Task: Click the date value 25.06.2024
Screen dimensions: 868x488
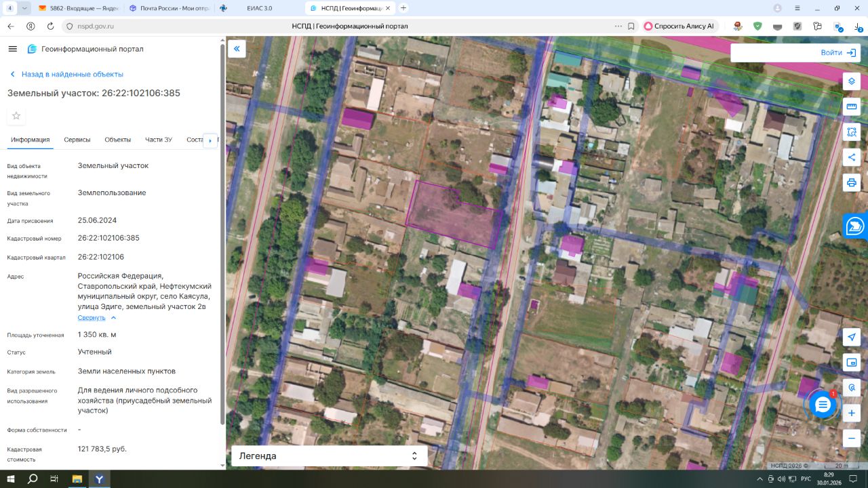Action: [x=97, y=220]
